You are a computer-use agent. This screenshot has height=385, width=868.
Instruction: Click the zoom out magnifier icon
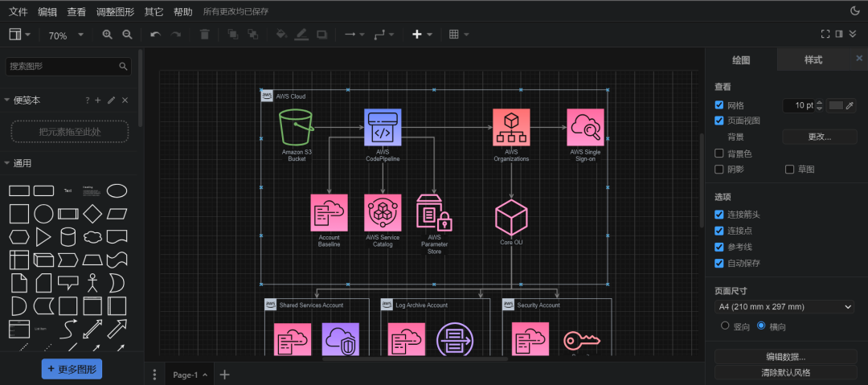(127, 35)
